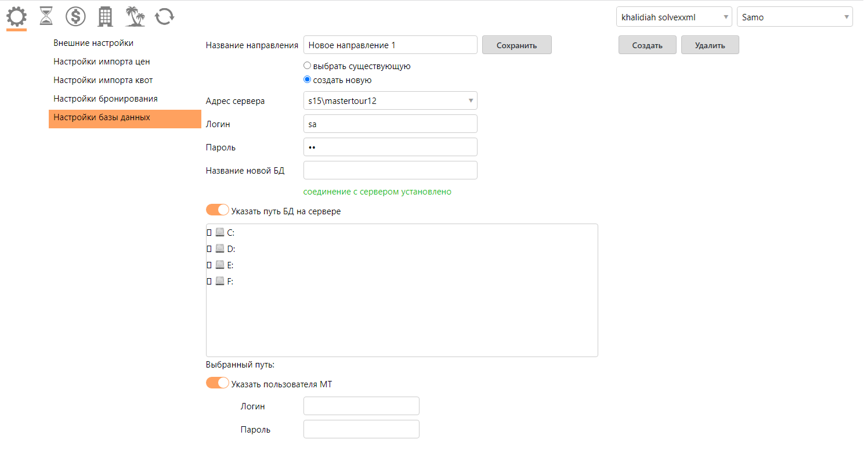Focus the 'Название новой БД' input field

[390, 171]
